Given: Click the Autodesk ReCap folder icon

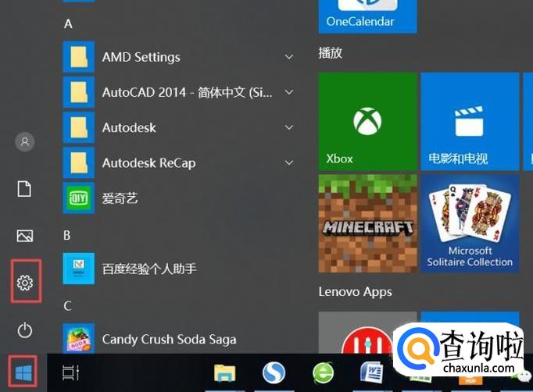Looking at the screenshot, I should click(x=78, y=162).
